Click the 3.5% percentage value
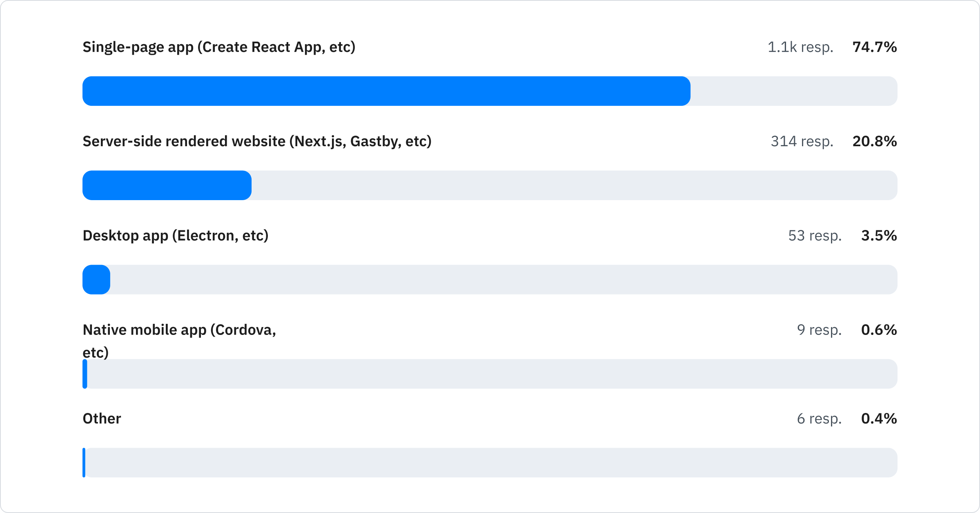 [x=879, y=236]
